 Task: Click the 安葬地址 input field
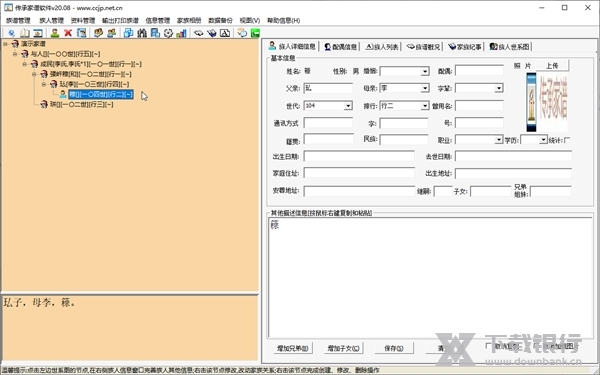tap(359, 191)
